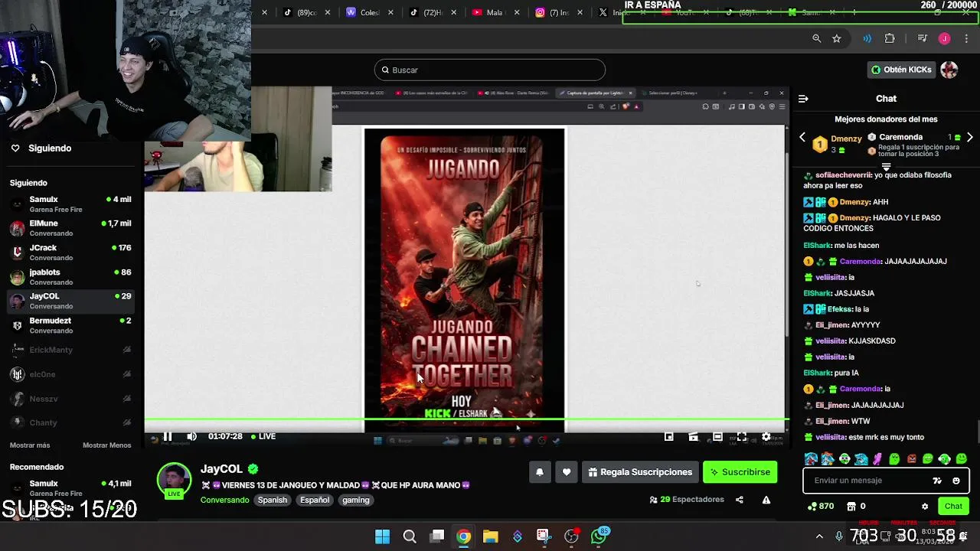Viewport: 980px width, 551px height.
Task: Open the shop icon next to 0
Action: [851, 506]
